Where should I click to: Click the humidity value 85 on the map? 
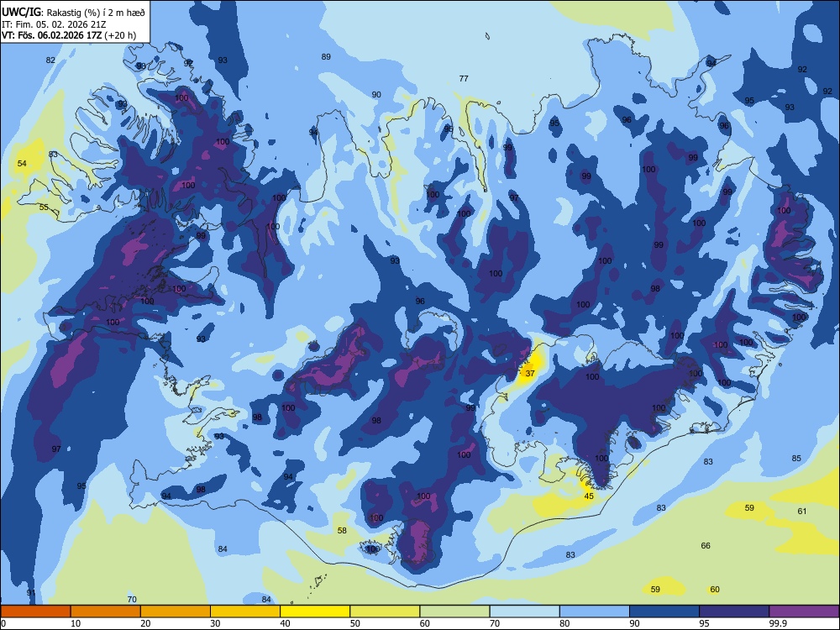[x=796, y=458]
